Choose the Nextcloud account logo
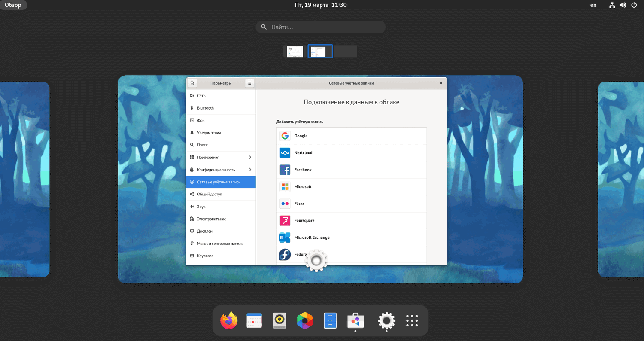Viewport: 644px width, 341px height. (x=285, y=153)
